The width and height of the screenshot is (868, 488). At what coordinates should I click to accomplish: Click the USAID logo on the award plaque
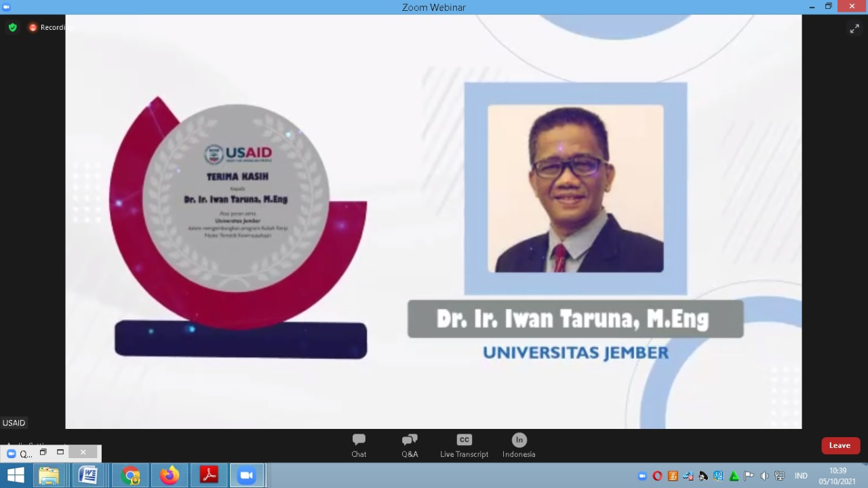coord(238,154)
